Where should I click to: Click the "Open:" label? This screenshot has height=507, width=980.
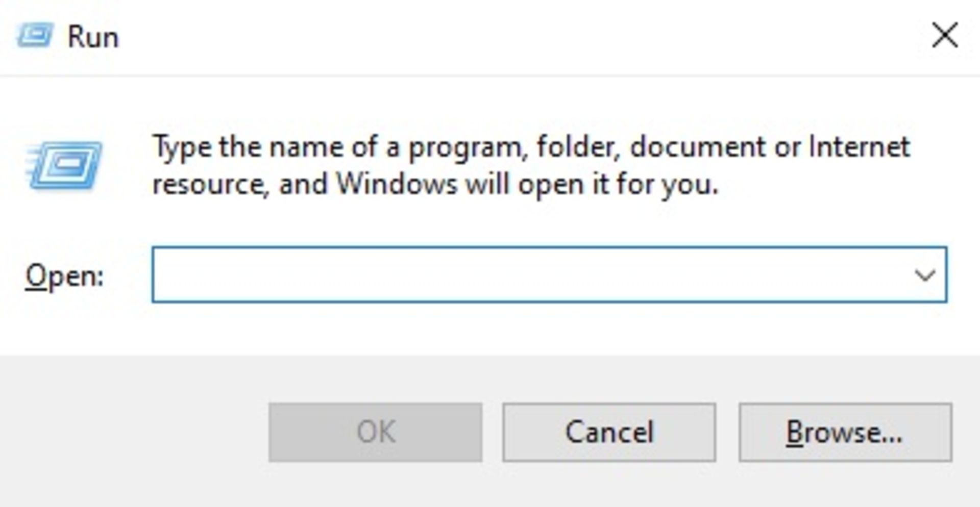coord(65,276)
